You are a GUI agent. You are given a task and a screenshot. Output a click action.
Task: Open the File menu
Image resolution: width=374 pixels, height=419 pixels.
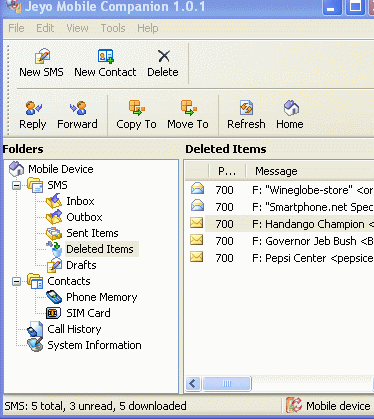(16, 28)
